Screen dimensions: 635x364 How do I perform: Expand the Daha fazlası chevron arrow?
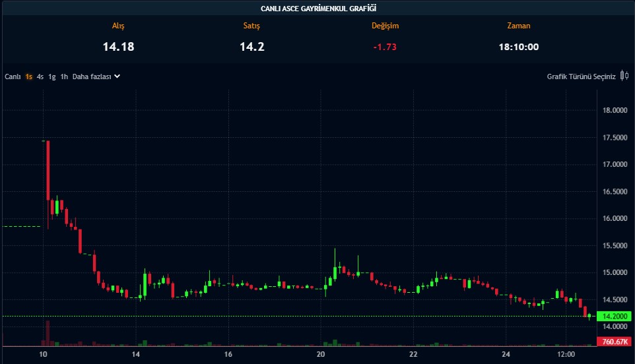click(x=117, y=76)
